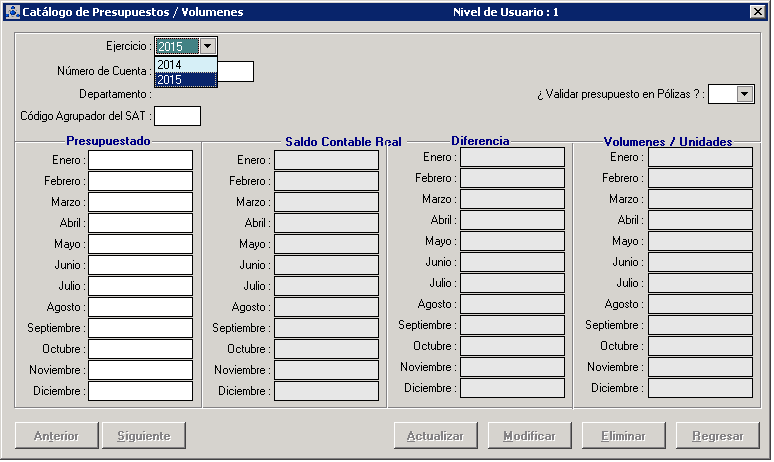Click the Diferencia Agosto field
This screenshot has height=462, width=774.
pyautogui.click(x=512, y=304)
